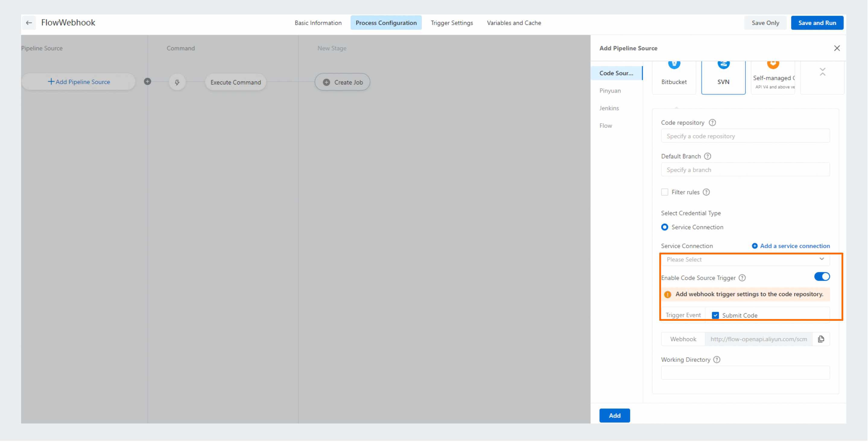The height and width of the screenshot is (442, 868).
Task: Uncheck the Submit Code trigger event
Action: point(715,315)
